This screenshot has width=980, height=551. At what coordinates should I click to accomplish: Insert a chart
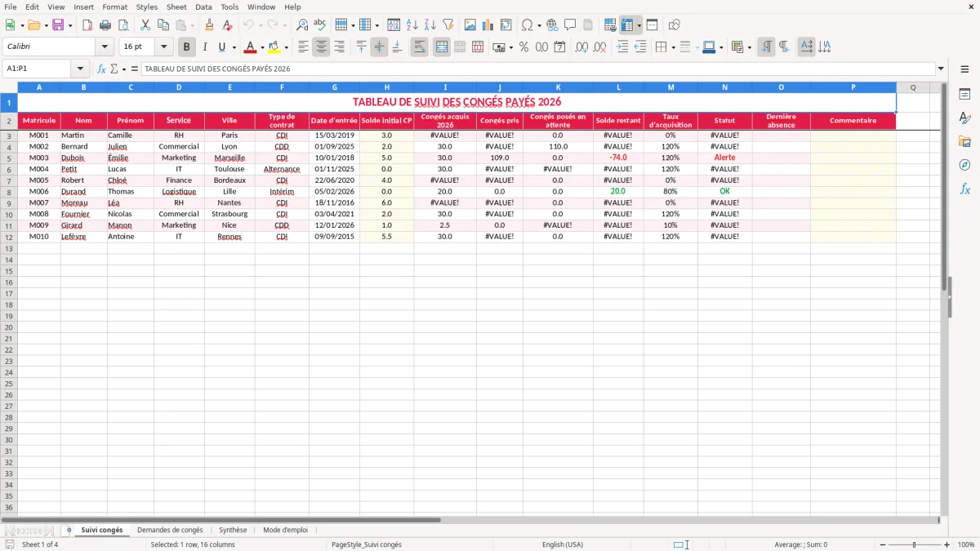click(488, 25)
